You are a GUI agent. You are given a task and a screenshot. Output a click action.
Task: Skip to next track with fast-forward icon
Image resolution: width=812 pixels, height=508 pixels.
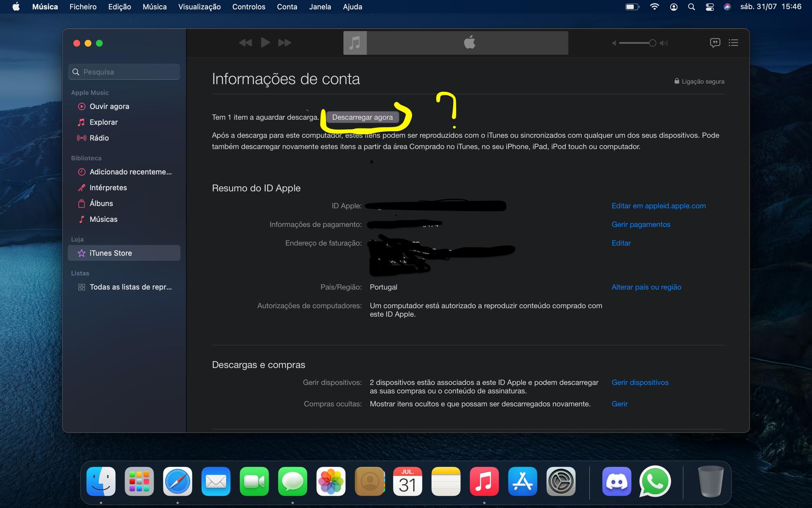coord(284,43)
